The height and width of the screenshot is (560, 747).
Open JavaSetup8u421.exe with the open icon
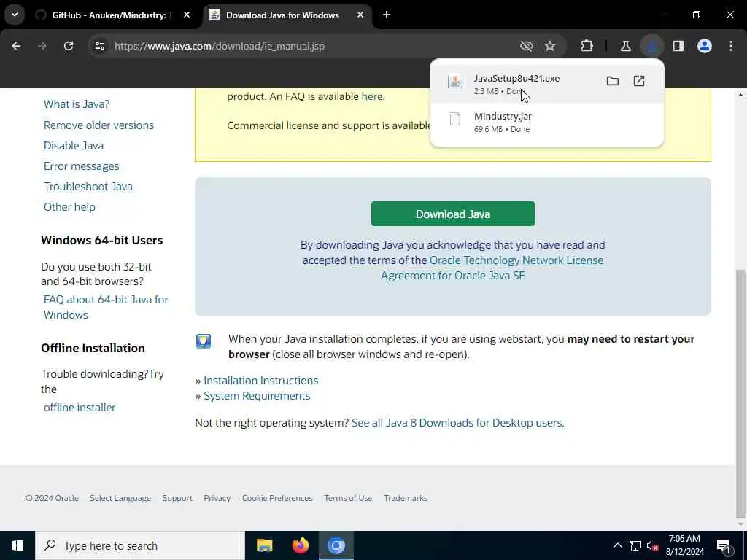click(639, 81)
